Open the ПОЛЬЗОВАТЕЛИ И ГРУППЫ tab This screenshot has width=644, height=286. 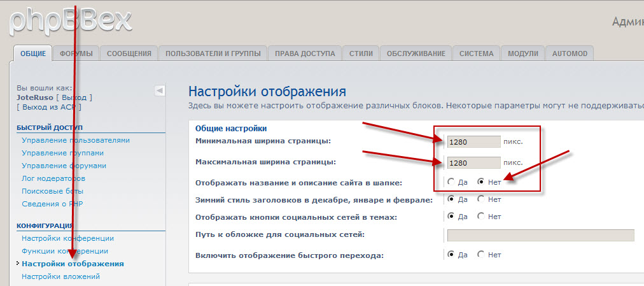pyautogui.click(x=213, y=54)
